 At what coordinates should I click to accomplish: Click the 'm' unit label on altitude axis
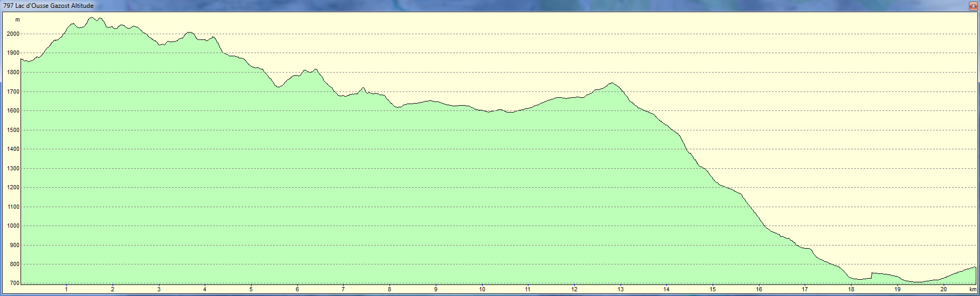(17, 20)
